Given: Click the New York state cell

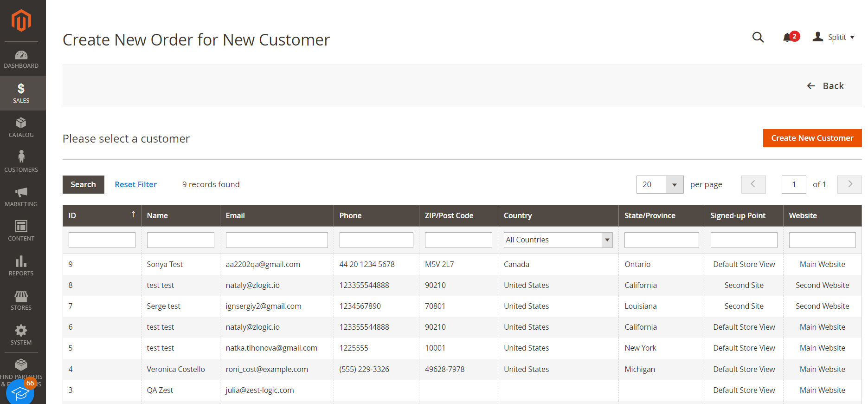Looking at the screenshot, I should click(x=640, y=348).
